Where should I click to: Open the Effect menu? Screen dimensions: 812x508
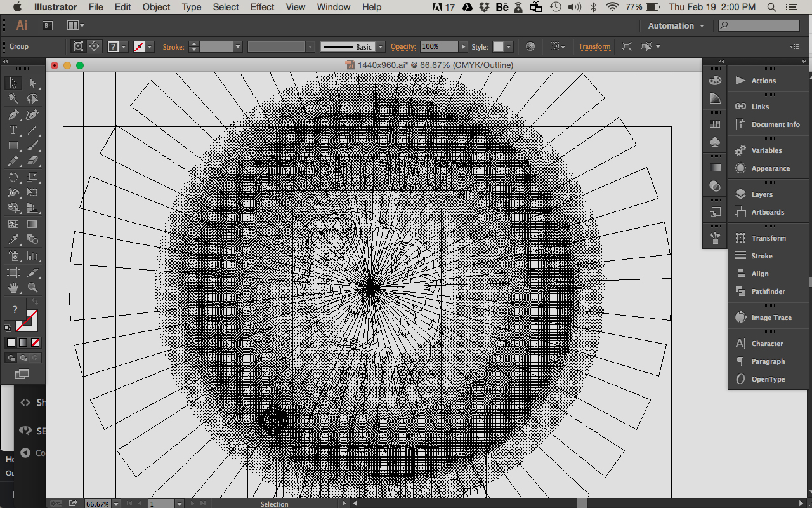262,7
